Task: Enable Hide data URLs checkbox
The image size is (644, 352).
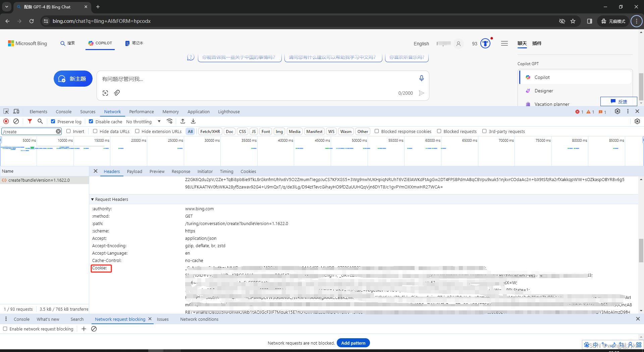Action: click(x=95, y=131)
